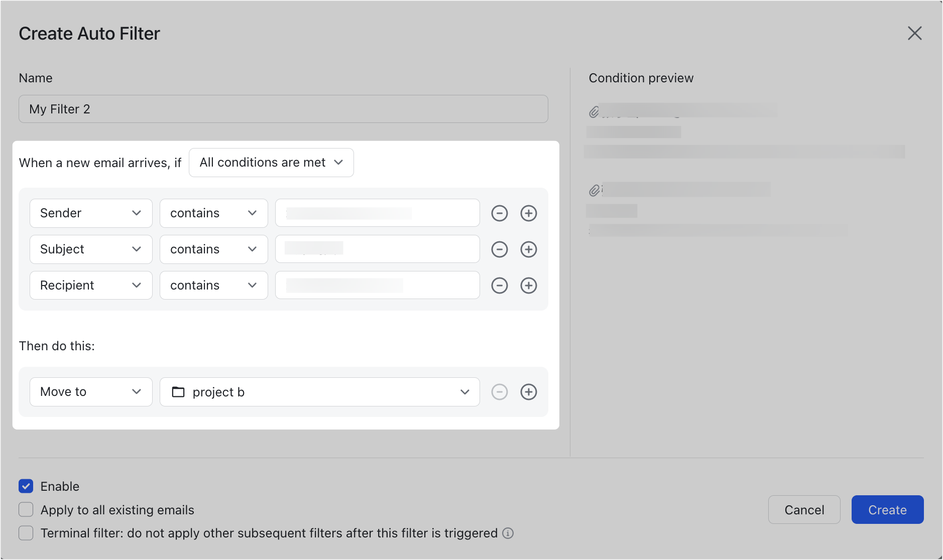Click the Create button
The height and width of the screenshot is (560, 943).
pyautogui.click(x=887, y=509)
